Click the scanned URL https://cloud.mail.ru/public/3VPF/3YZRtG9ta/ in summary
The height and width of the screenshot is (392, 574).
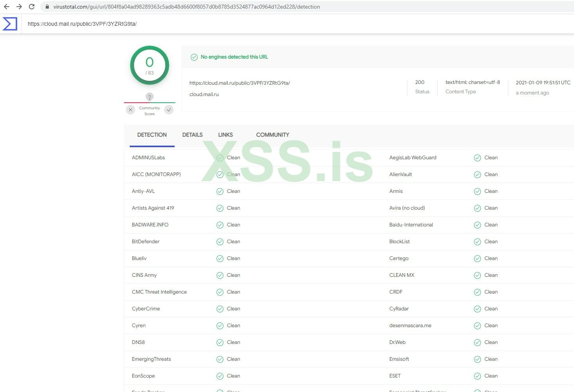click(x=240, y=83)
